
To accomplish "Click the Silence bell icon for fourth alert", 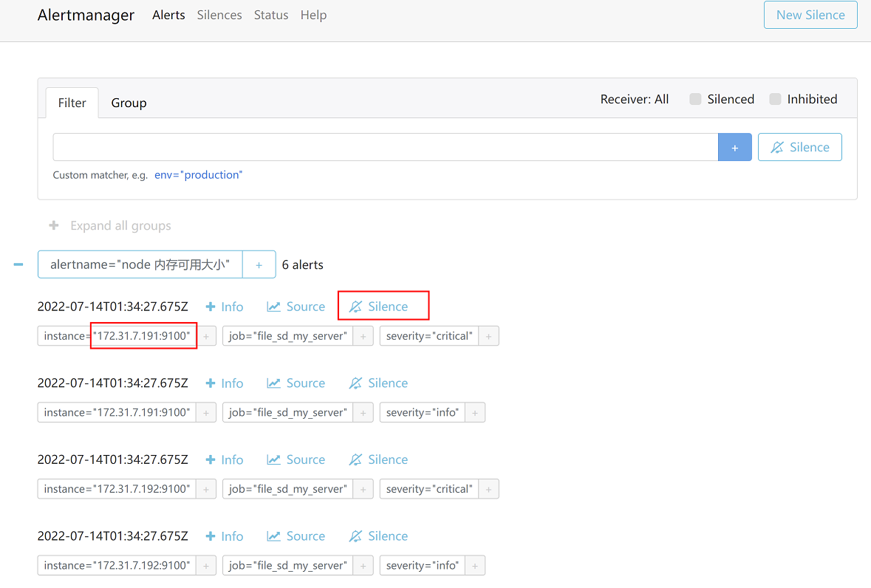I will tap(356, 536).
